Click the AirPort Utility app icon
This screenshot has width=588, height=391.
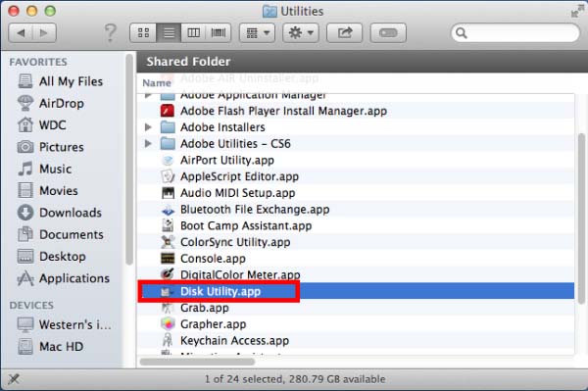(168, 160)
